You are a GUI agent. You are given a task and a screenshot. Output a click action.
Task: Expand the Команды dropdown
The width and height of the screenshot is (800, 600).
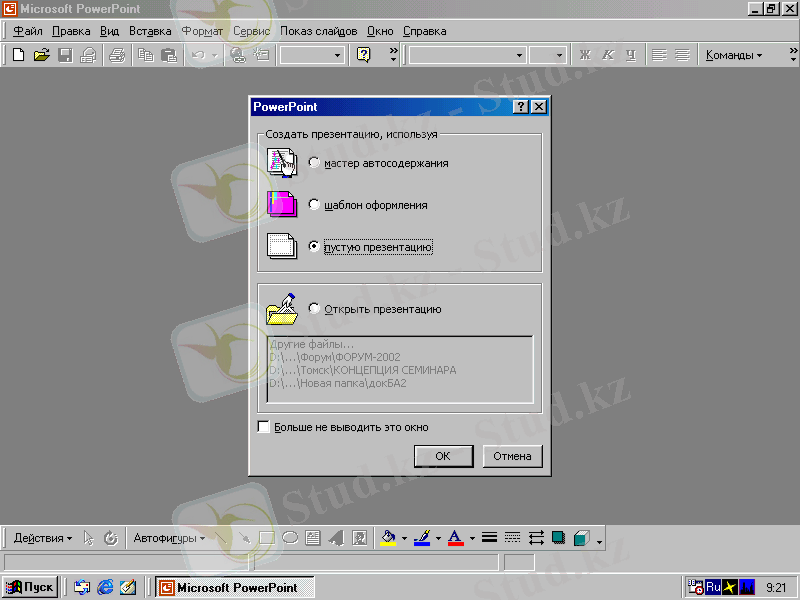click(x=734, y=55)
